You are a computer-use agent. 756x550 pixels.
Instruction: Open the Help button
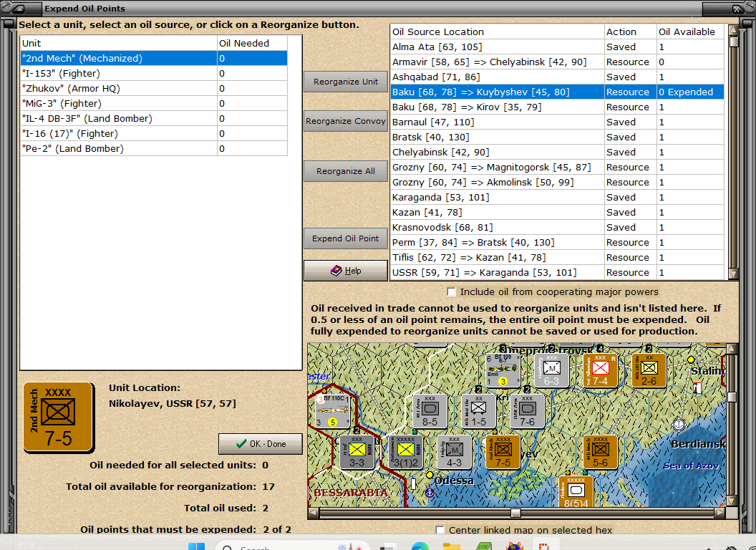click(x=346, y=271)
